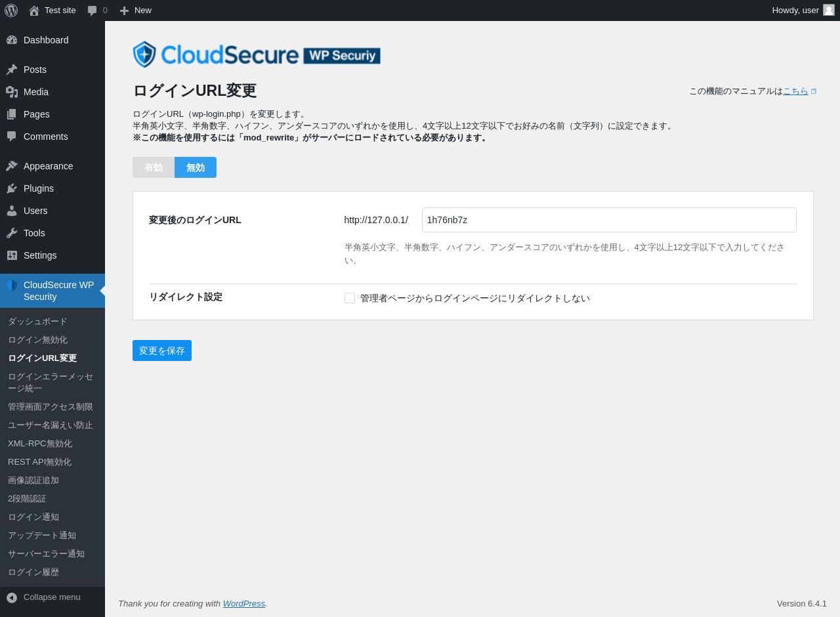Open 管理画面アクセス制限 submenu item
This screenshot has width=840, height=617.
tap(52, 407)
